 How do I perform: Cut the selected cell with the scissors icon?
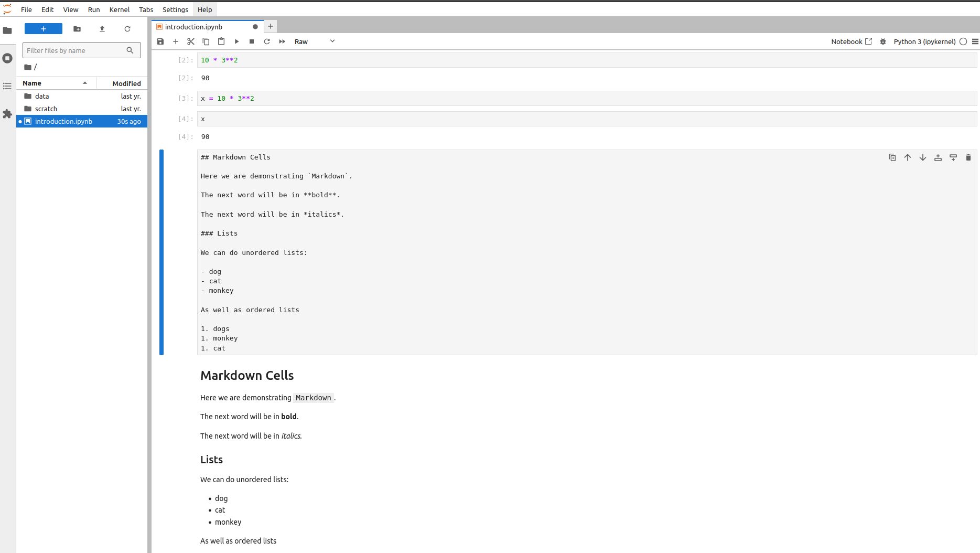click(191, 41)
